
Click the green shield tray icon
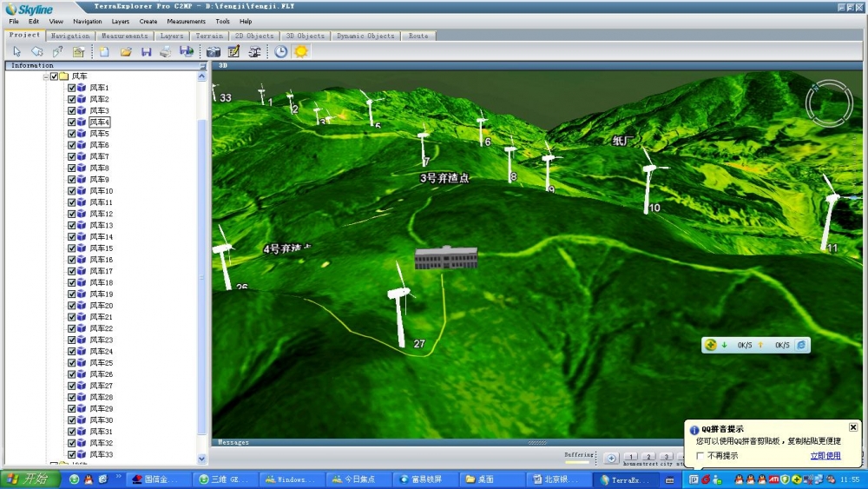tap(785, 479)
